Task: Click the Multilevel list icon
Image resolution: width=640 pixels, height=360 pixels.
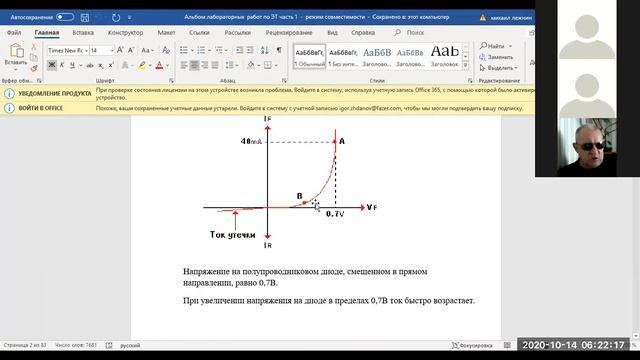Action: 219,50
